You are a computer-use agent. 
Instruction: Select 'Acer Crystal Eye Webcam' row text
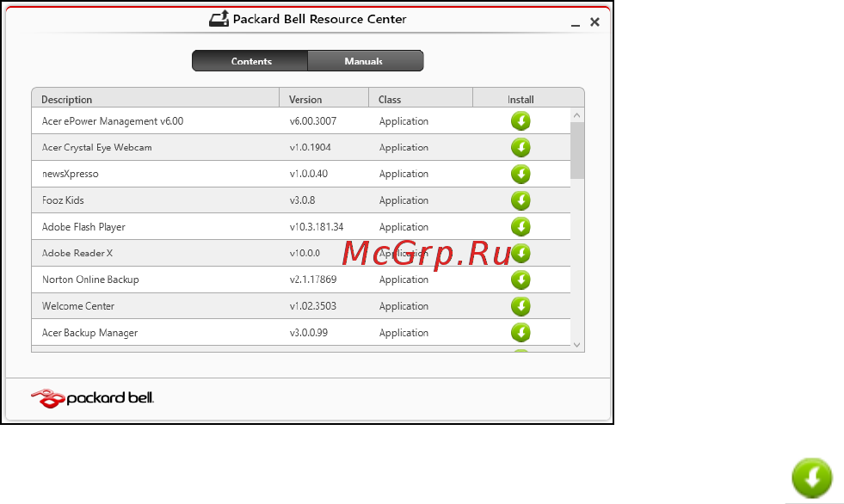pos(97,147)
